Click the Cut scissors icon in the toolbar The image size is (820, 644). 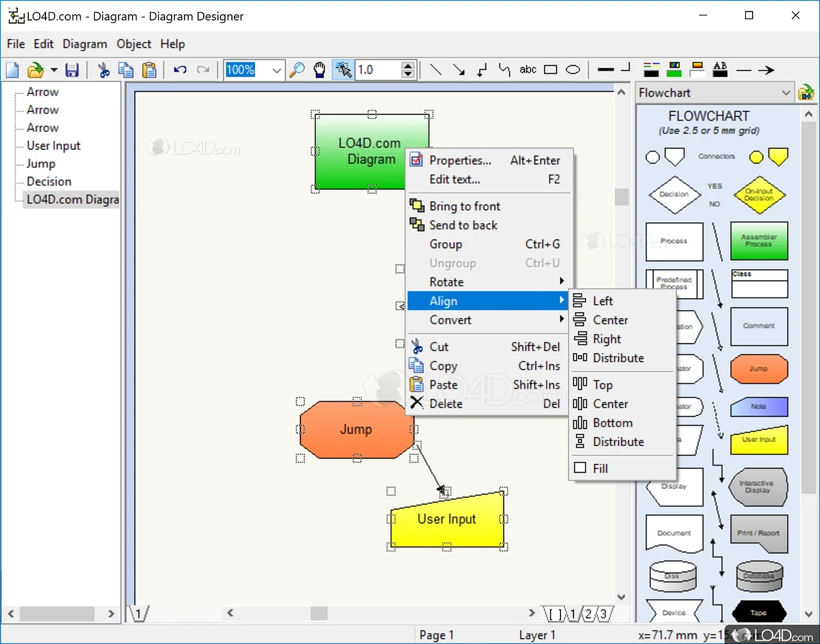(103, 70)
